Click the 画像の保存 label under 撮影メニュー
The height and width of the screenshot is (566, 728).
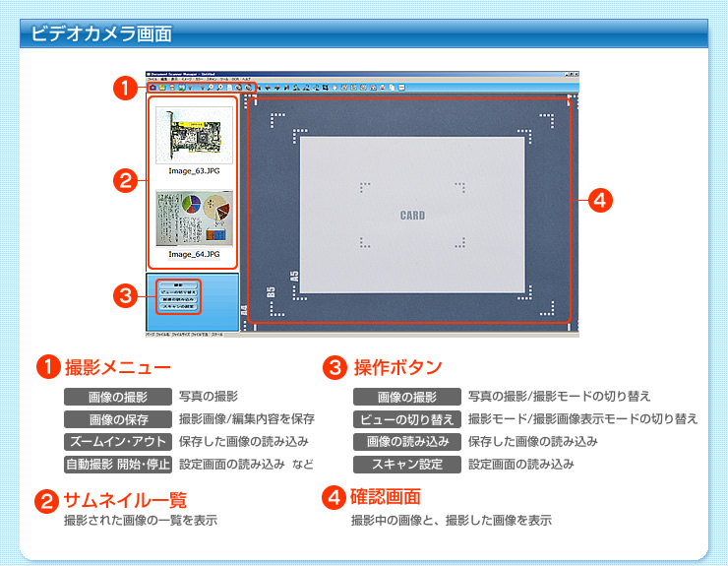(118, 419)
